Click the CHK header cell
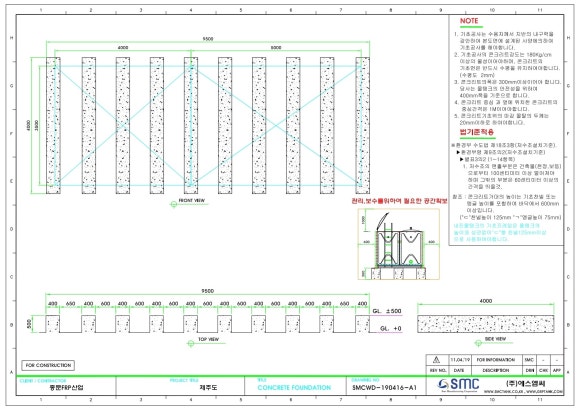 [543, 370]
